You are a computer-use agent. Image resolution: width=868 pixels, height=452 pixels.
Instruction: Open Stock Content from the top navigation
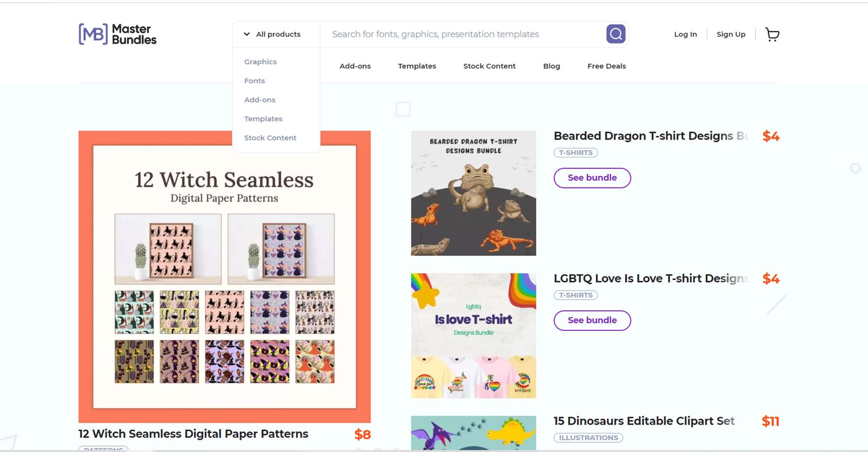click(489, 66)
